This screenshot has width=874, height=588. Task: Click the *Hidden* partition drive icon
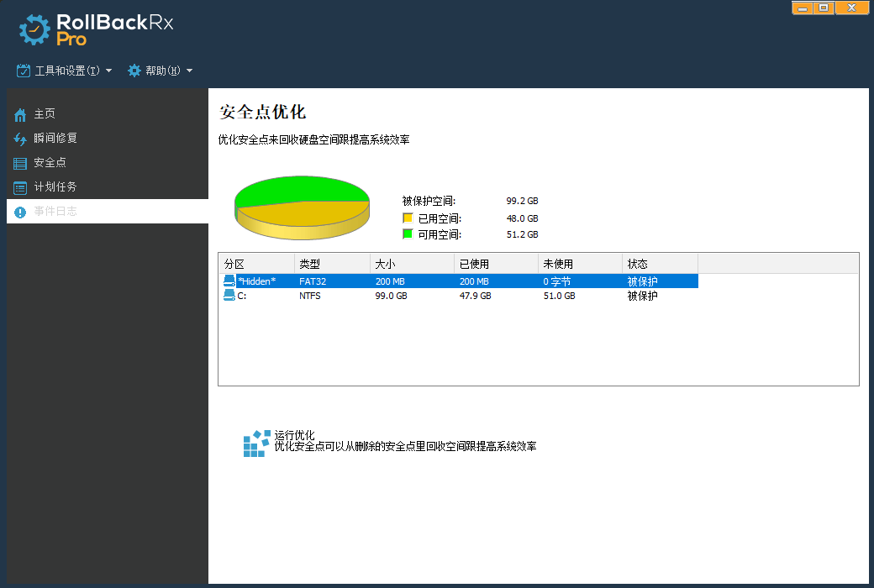[229, 281]
